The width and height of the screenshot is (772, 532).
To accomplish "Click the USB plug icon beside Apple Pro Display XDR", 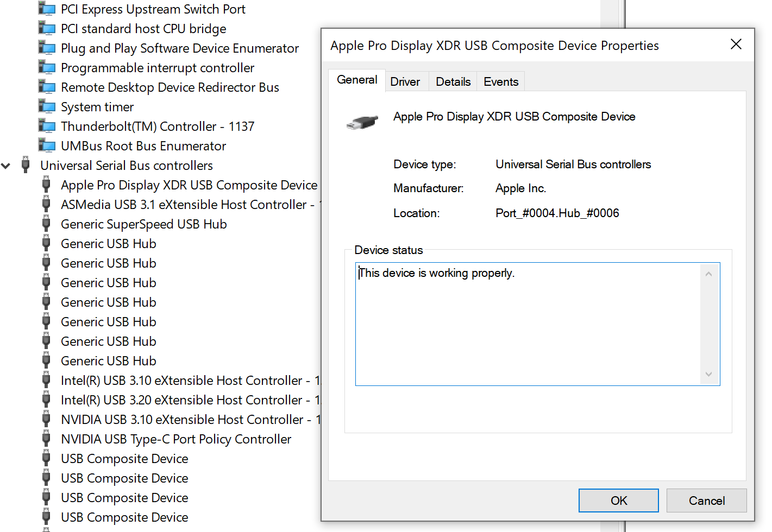I will coord(46,185).
